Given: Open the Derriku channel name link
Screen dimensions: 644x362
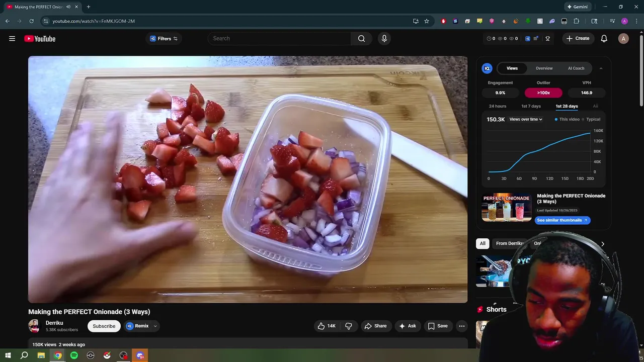Looking at the screenshot, I should pyautogui.click(x=54, y=323).
